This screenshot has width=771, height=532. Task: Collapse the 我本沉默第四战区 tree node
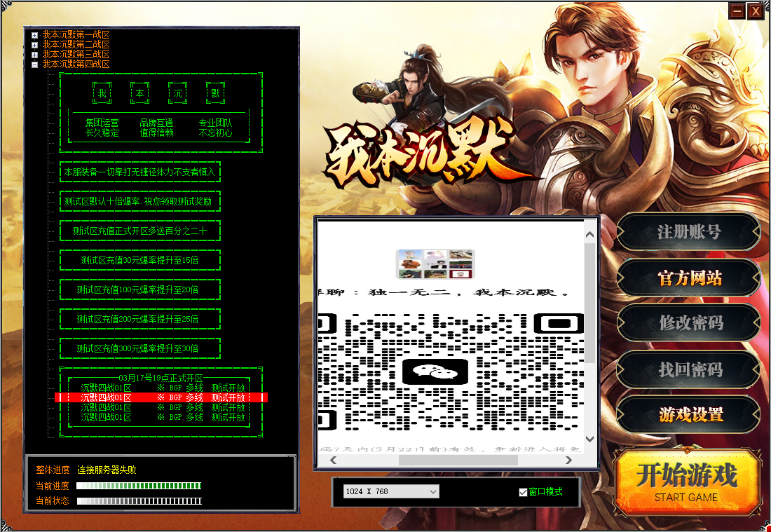[34, 64]
